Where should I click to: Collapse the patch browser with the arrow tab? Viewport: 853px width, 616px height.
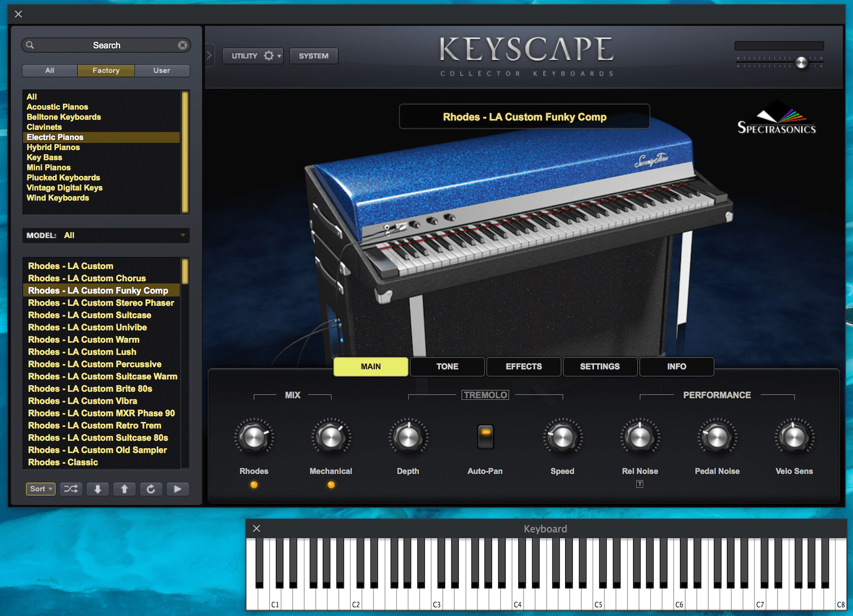pos(210,55)
